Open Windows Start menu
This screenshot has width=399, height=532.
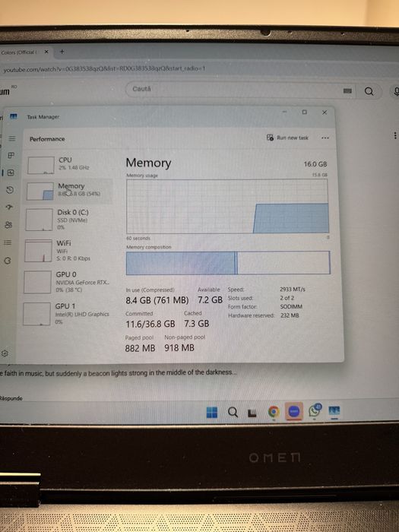[212, 413]
